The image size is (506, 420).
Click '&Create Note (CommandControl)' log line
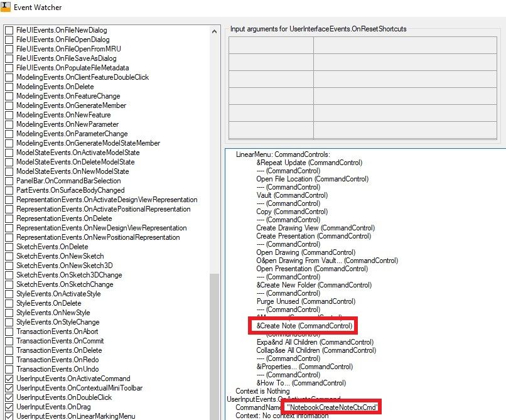[x=304, y=326]
